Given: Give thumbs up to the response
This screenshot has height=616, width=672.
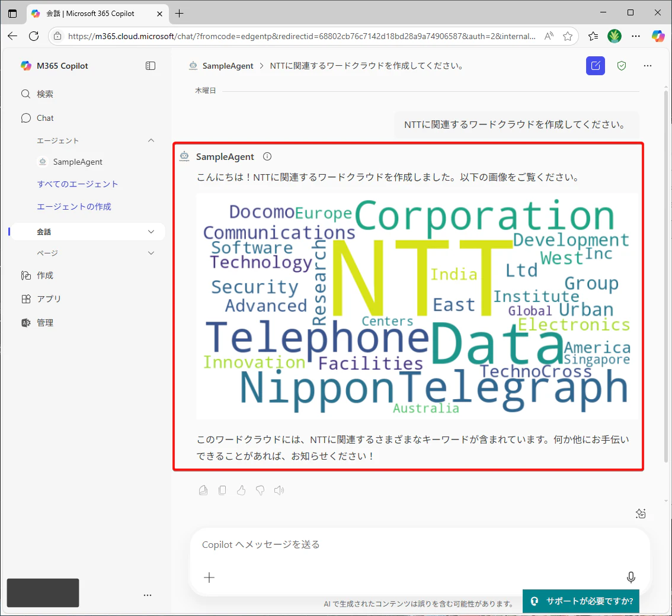Looking at the screenshot, I should pyautogui.click(x=241, y=490).
